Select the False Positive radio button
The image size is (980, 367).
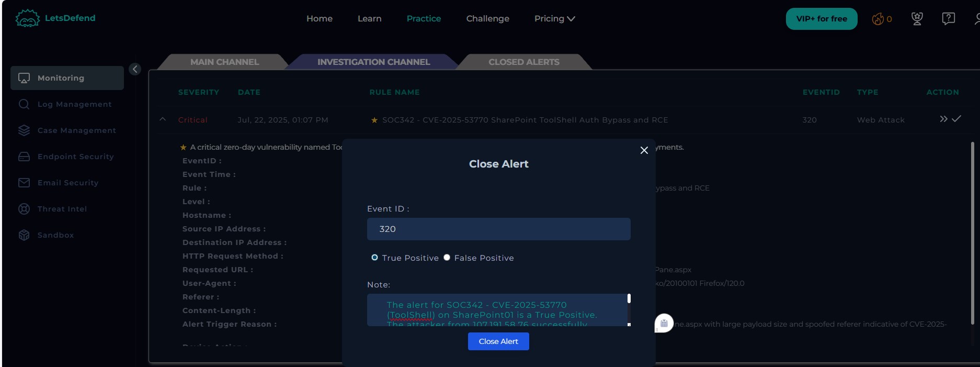447,257
